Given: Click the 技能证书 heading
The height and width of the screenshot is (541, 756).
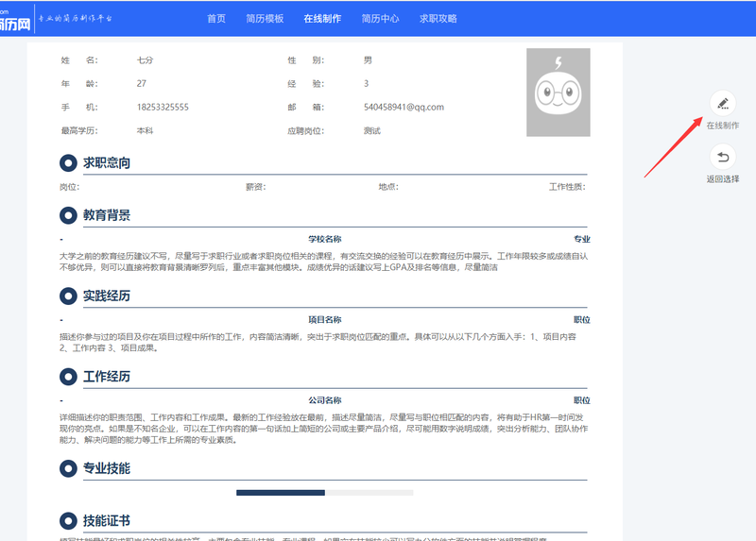Looking at the screenshot, I should click(x=107, y=521).
